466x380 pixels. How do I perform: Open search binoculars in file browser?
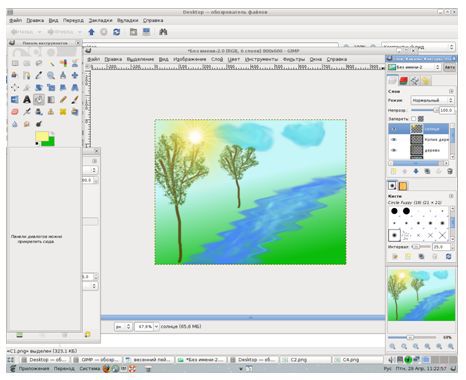[x=163, y=32]
